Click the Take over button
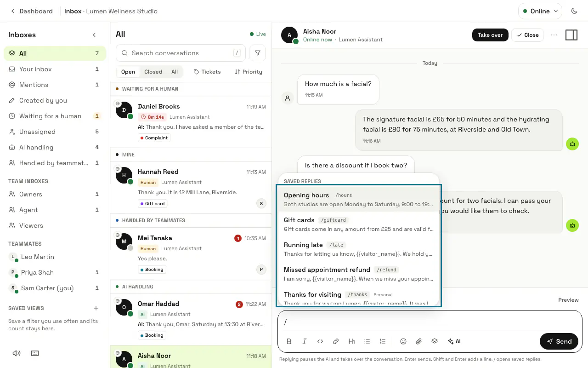The width and height of the screenshot is (588, 368). (x=490, y=35)
